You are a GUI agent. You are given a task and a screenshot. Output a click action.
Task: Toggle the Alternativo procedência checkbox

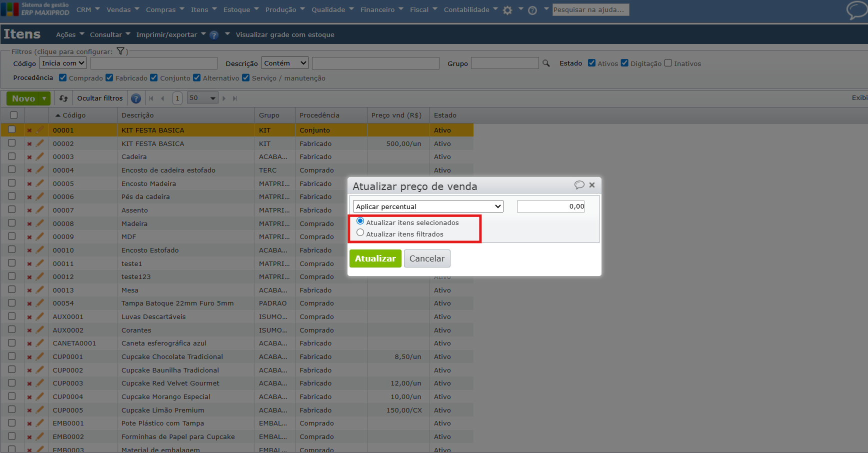pos(197,77)
